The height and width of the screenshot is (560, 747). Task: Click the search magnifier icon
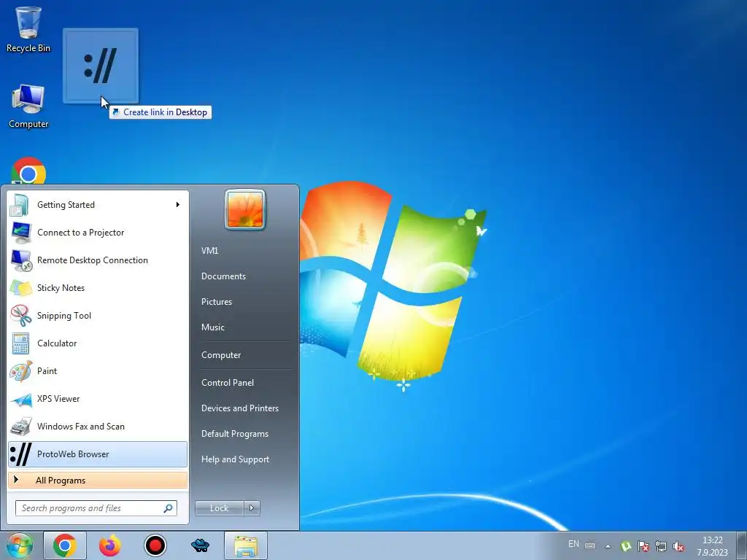168,508
